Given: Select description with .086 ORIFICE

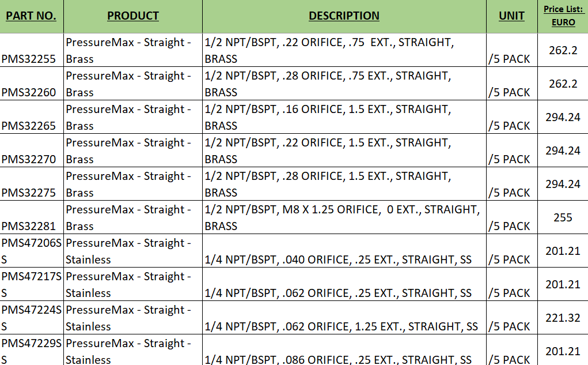Looking at the screenshot, I should pos(344,350).
